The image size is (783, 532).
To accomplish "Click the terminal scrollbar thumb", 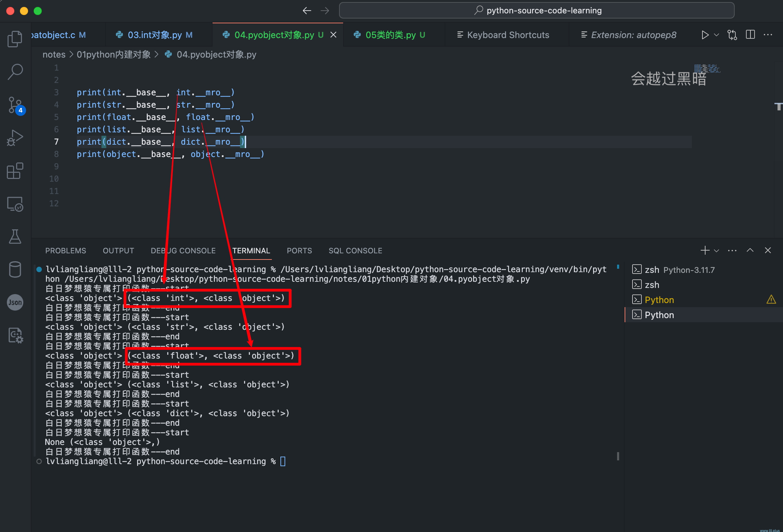I will tap(618, 456).
